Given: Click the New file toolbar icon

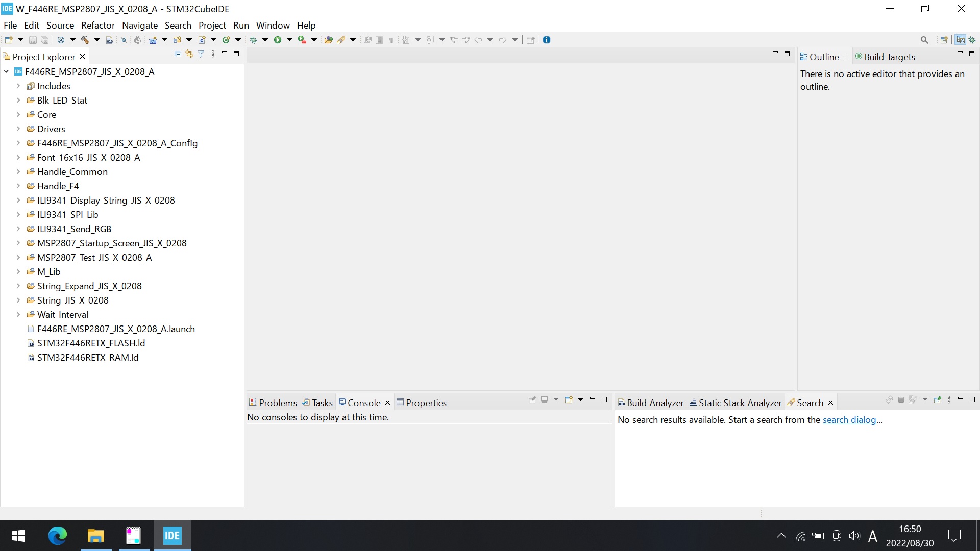Looking at the screenshot, I should [9, 40].
